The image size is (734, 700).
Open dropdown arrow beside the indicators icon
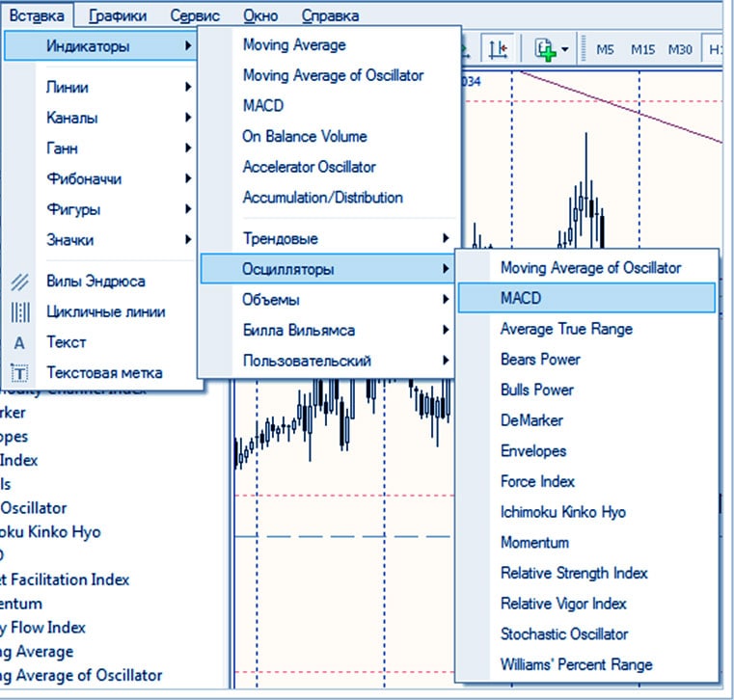click(x=565, y=49)
